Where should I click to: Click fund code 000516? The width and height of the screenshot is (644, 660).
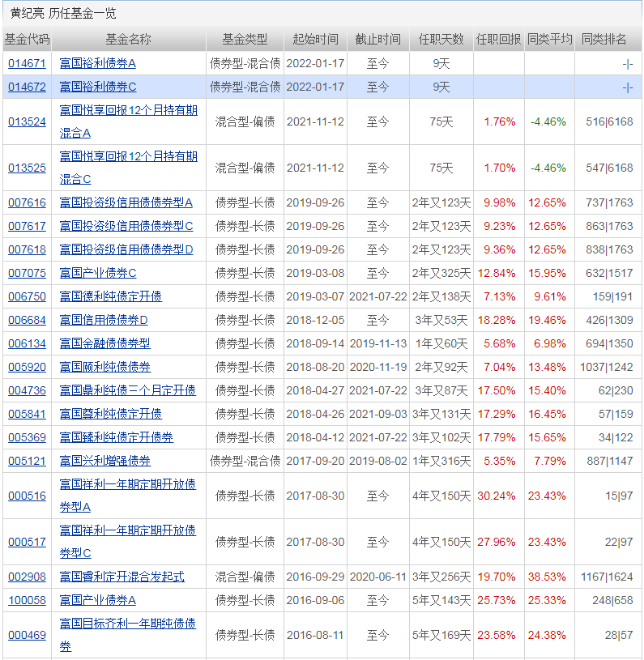(x=27, y=496)
